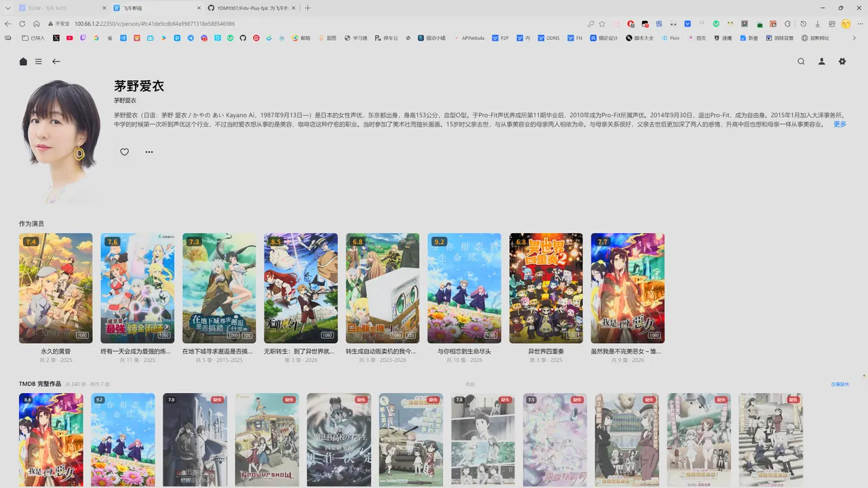Open the DDNS bookmark
The width and height of the screenshot is (868, 488).
pos(549,38)
